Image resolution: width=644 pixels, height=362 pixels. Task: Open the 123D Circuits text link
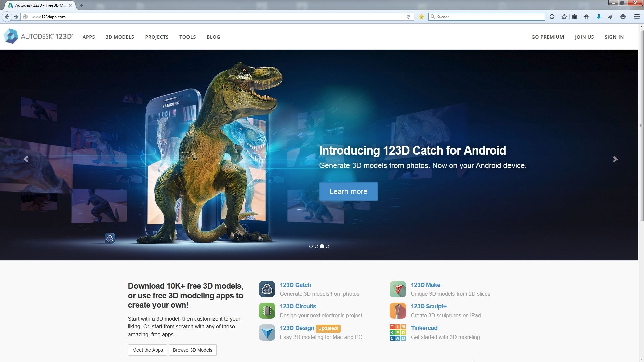(298, 306)
